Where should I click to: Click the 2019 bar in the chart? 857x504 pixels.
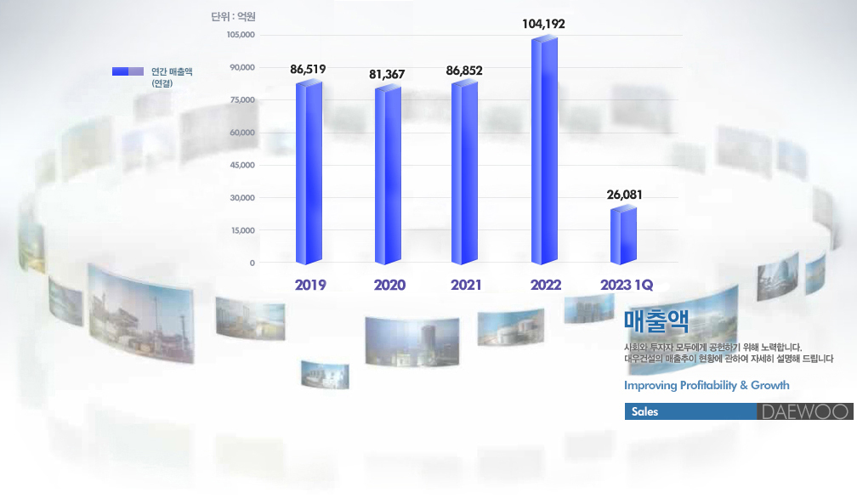[309, 173]
